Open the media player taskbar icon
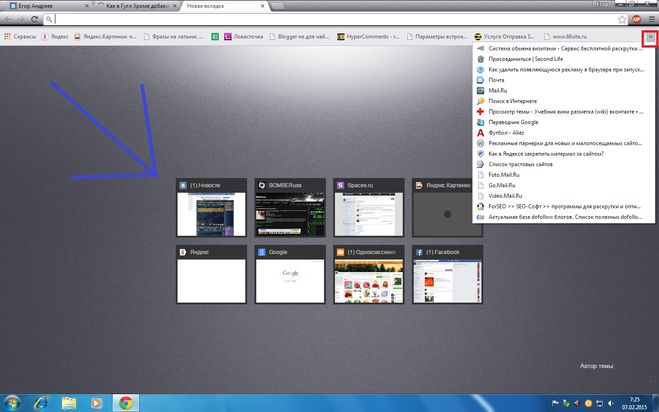The image size is (659, 412). [96, 403]
